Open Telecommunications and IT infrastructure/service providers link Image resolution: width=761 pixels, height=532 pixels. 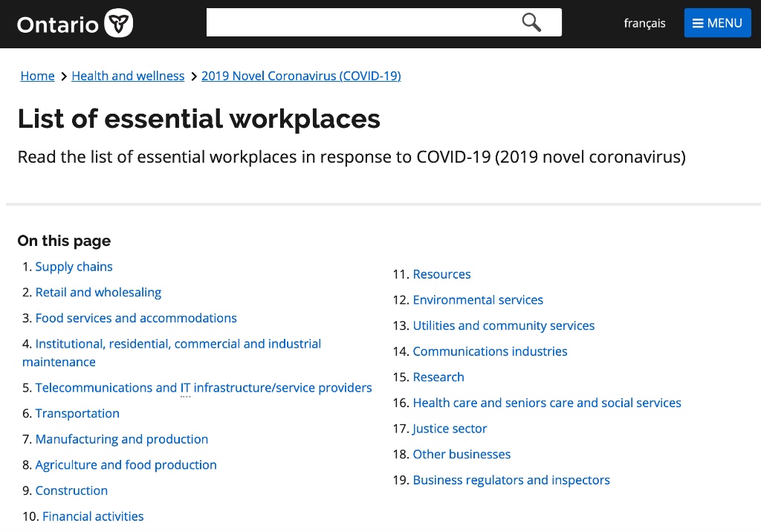click(204, 388)
